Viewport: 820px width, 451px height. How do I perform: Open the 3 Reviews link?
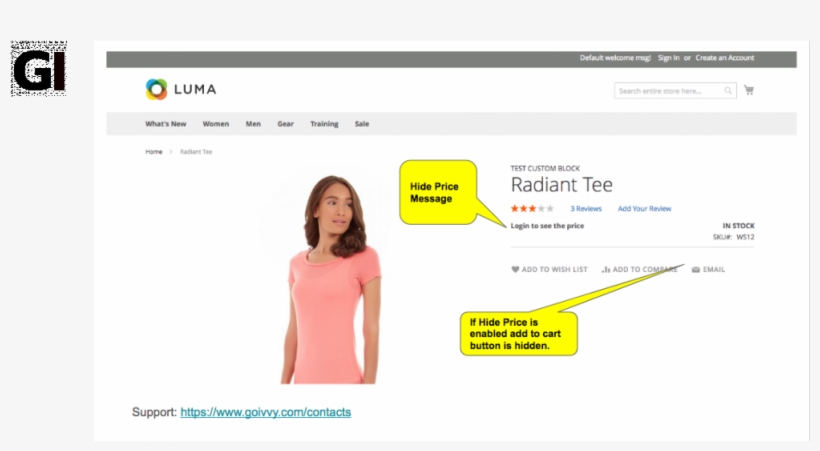click(586, 208)
